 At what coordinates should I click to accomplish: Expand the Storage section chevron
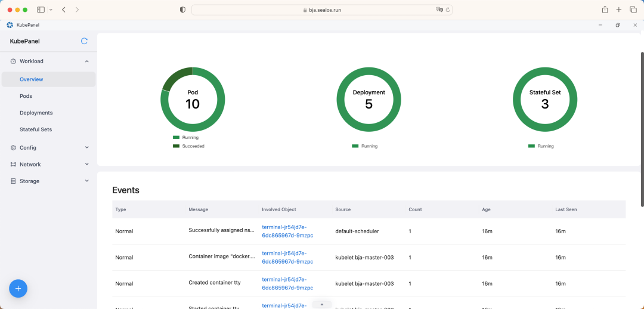pos(87,181)
